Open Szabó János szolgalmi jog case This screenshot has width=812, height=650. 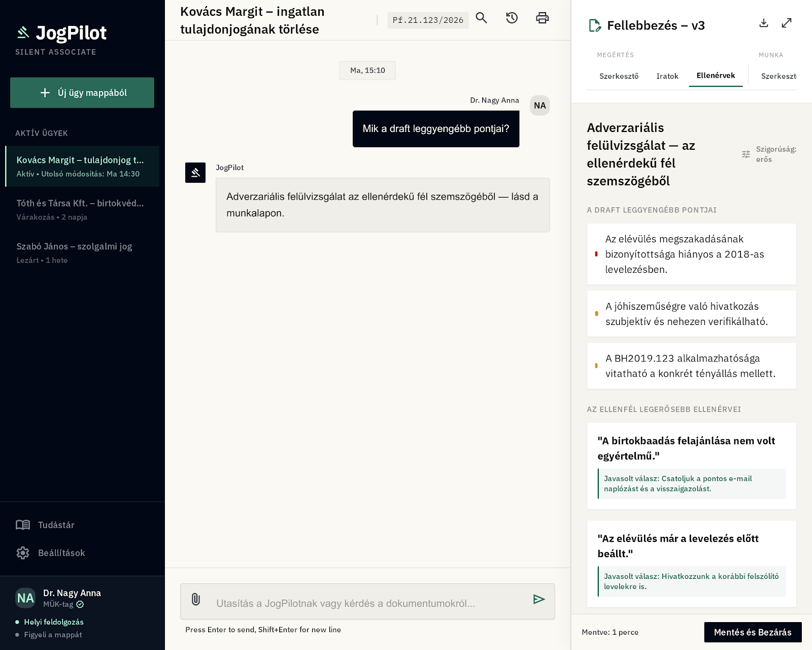tap(82, 253)
